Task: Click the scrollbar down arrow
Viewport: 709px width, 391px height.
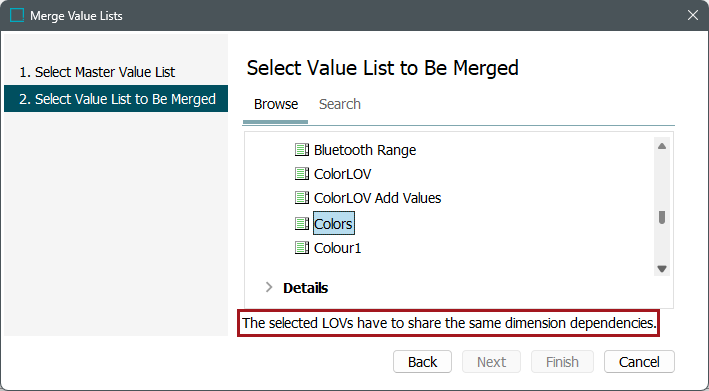Action: pyautogui.click(x=662, y=269)
